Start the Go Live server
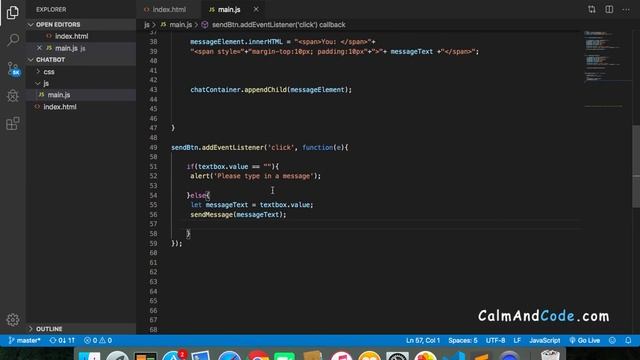 pos(584,340)
